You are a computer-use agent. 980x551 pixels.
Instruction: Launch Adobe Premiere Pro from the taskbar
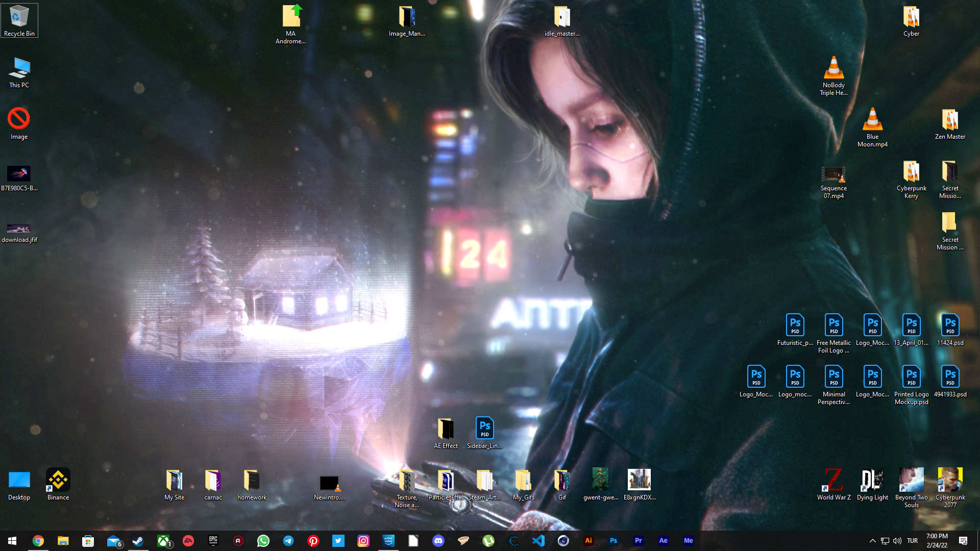pyautogui.click(x=638, y=541)
